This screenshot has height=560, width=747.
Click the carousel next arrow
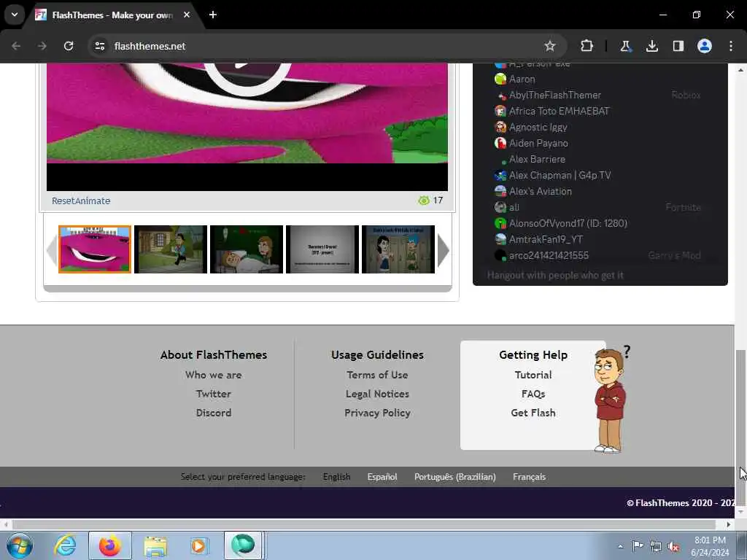point(443,250)
